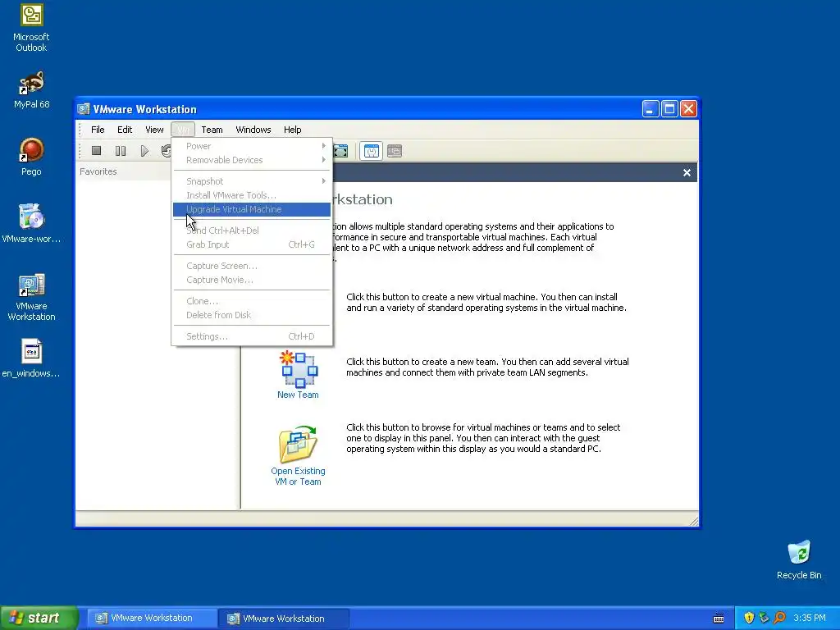This screenshot has height=630, width=840.
Task: Click the on-screen keyboard taskbar icon
Action: click(x=719, y=619)
